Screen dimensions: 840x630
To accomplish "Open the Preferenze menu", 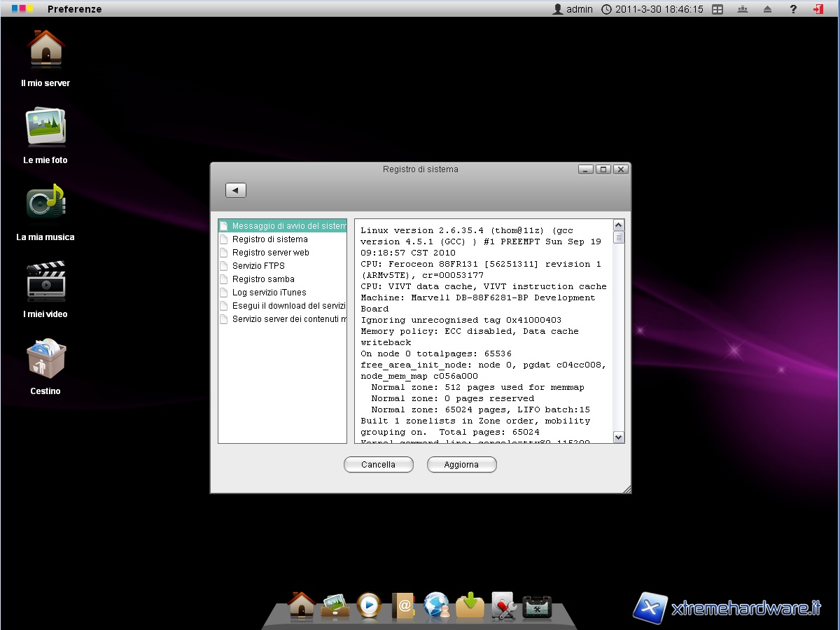I will 74,9.
